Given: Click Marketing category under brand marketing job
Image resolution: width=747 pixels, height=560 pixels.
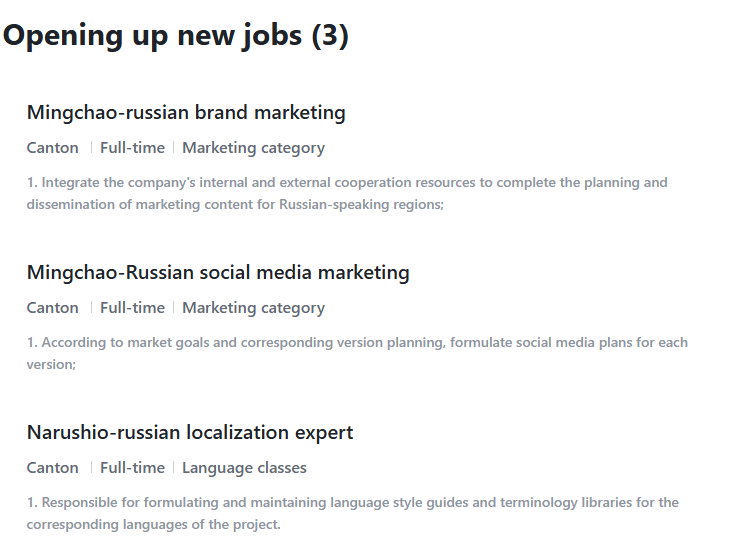Looking at the screenshot, I should [253, 148].
